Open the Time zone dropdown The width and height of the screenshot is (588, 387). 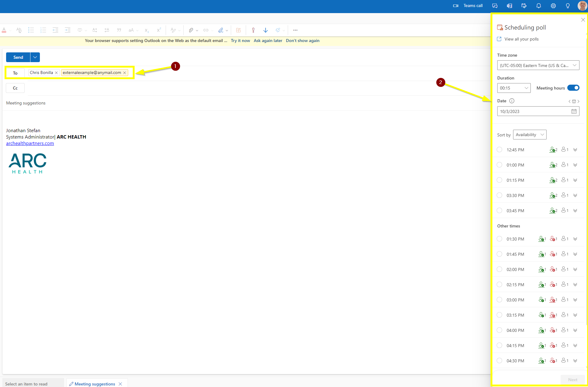538,65
